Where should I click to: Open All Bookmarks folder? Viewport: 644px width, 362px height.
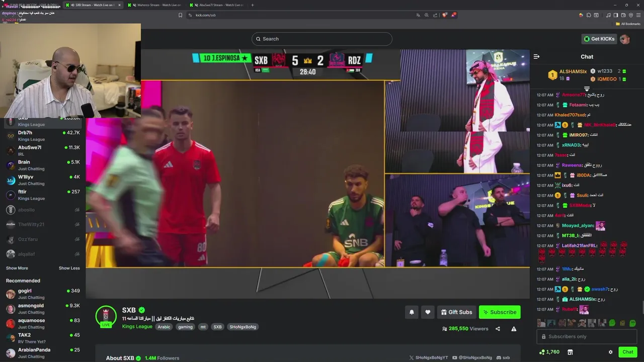pos(628,24)
